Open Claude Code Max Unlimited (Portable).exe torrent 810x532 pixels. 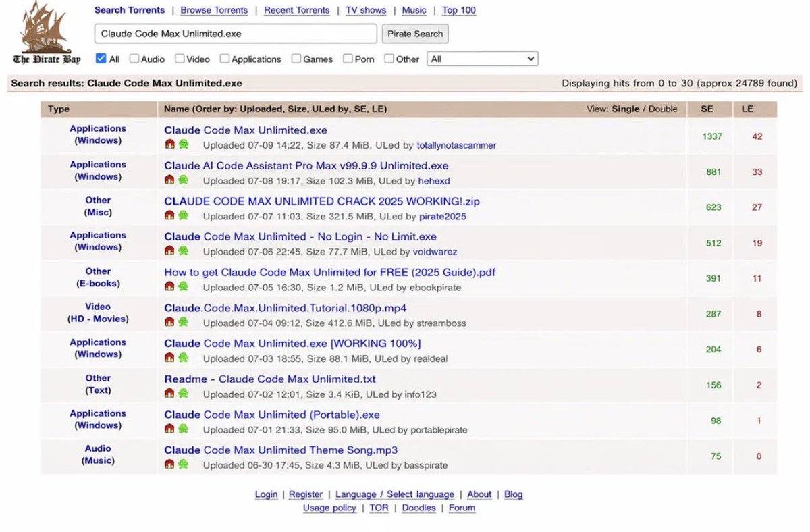tap(272, 415)
